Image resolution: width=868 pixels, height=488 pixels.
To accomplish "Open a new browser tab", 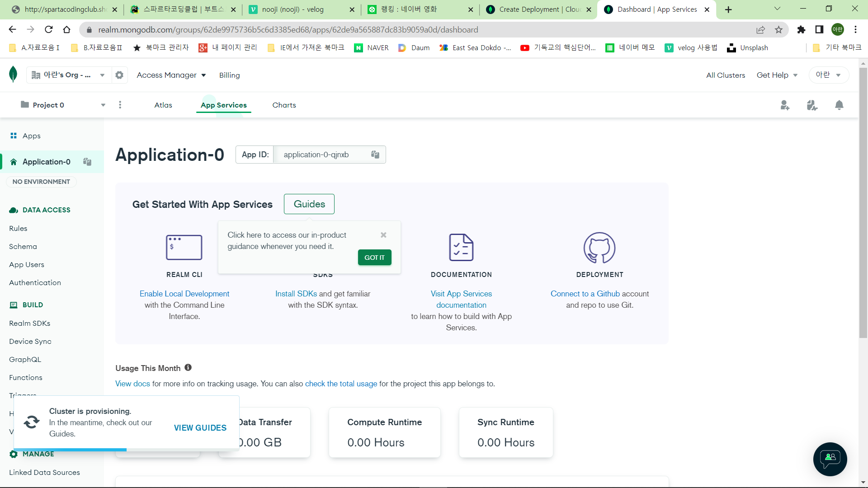I will click(x=728, y=9).
